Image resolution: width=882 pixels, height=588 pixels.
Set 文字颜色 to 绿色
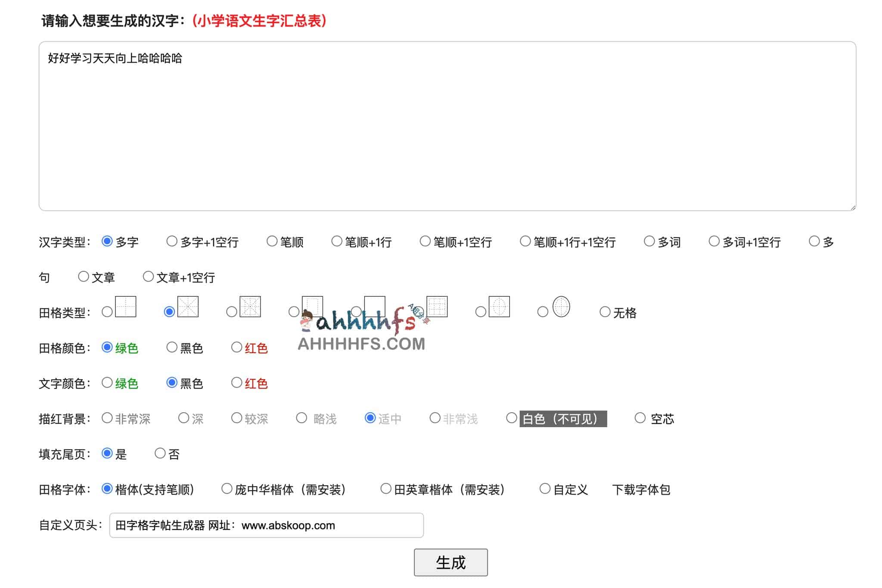coord(107,382)
